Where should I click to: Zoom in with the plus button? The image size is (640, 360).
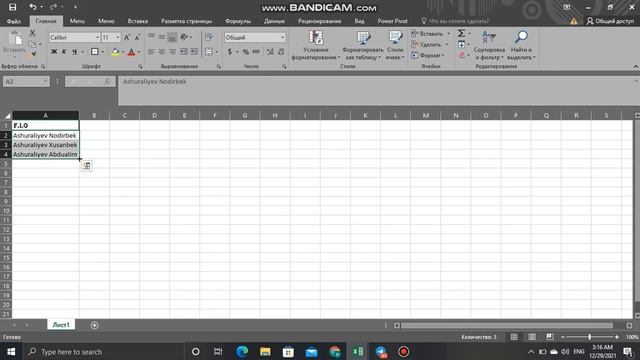pos(617,337)
